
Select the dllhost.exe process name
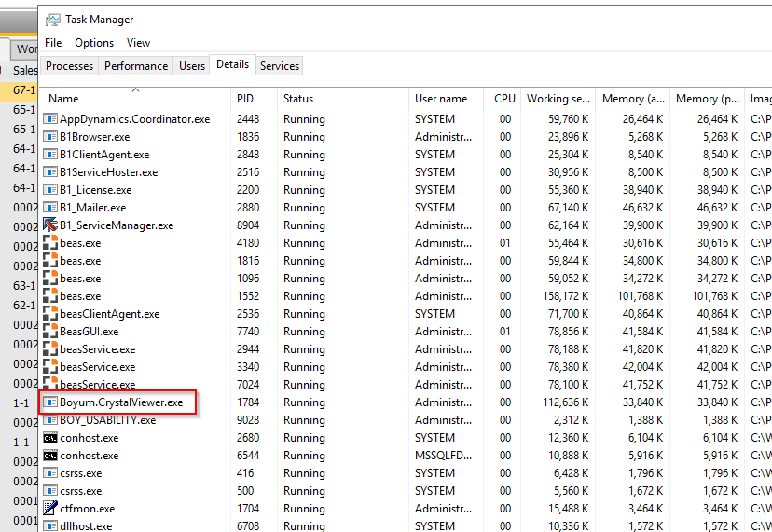coord(86,526)
